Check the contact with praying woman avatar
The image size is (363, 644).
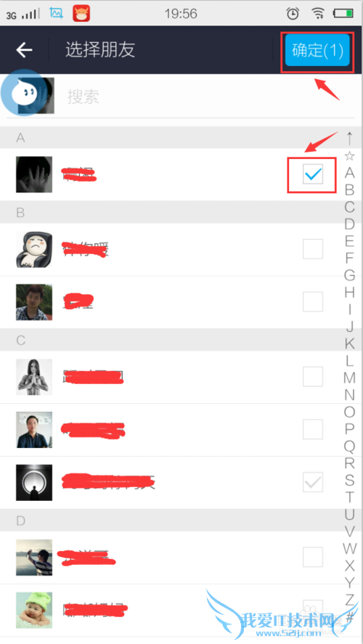[313, 377]
